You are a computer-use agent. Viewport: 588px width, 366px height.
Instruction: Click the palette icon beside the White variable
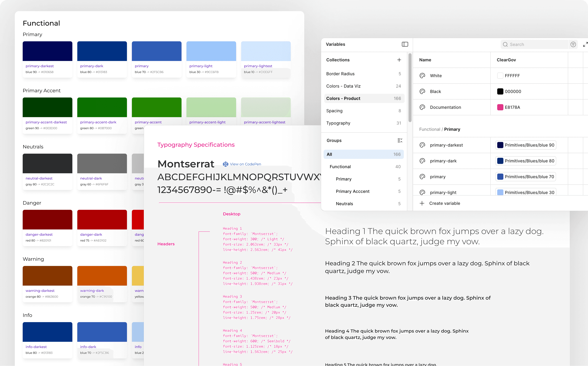pos(422,76)
